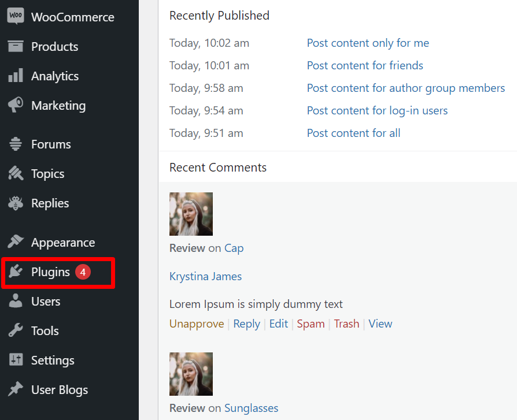Click the Sunglasses reviewer's avatar

click(191, 374)
